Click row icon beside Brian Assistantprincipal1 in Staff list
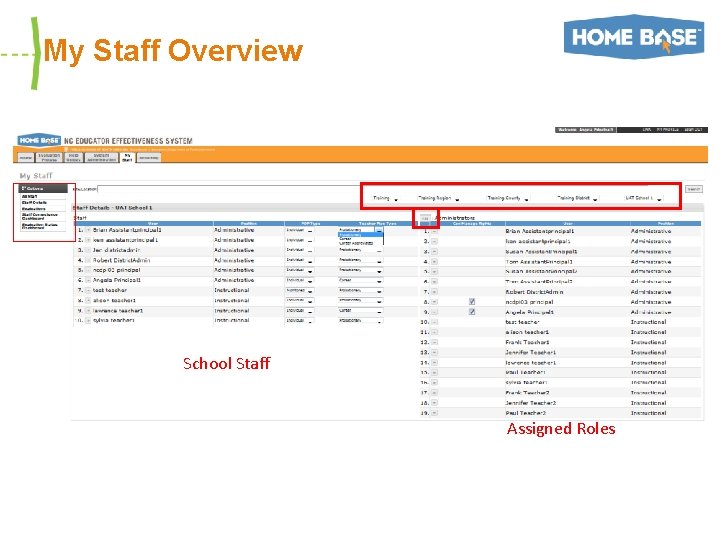Image resolution: width=720 pixels, height=540 pixels. tap(88, 230)
